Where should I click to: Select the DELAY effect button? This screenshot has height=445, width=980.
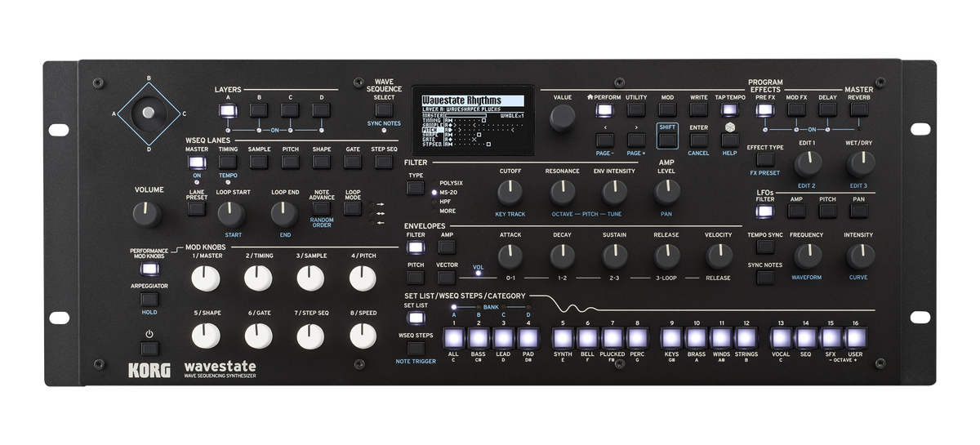827,111
